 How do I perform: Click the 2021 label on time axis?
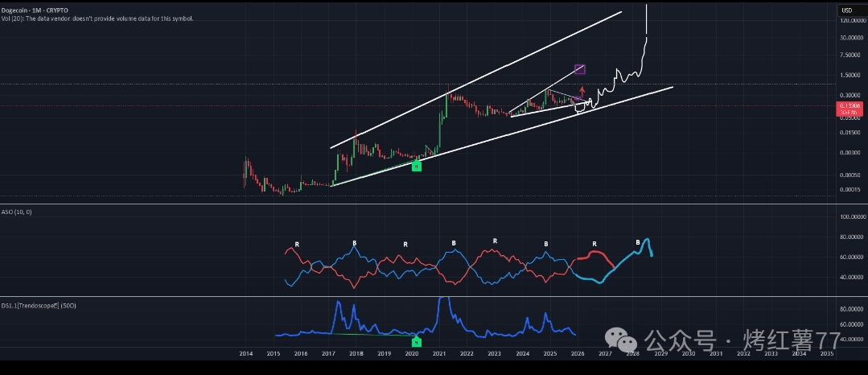(x=439, y=353)
